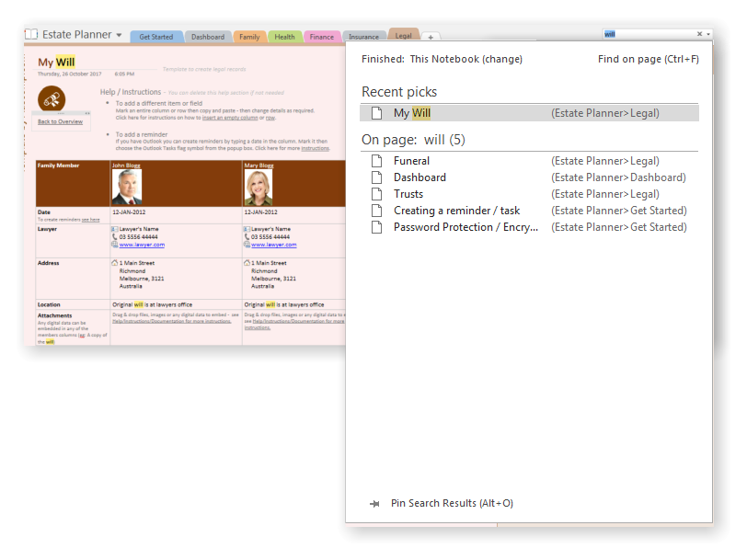Screen dimensions: 747x560
Task: Click the page icon beside Funeral result
Action: pos(376,161)
